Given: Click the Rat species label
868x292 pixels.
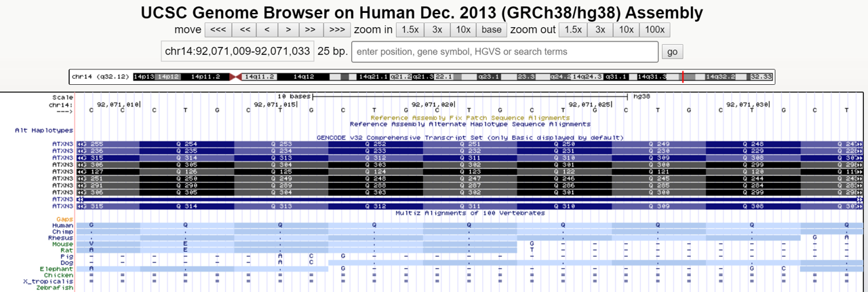Looking at the screenshot, I should 67,250.
